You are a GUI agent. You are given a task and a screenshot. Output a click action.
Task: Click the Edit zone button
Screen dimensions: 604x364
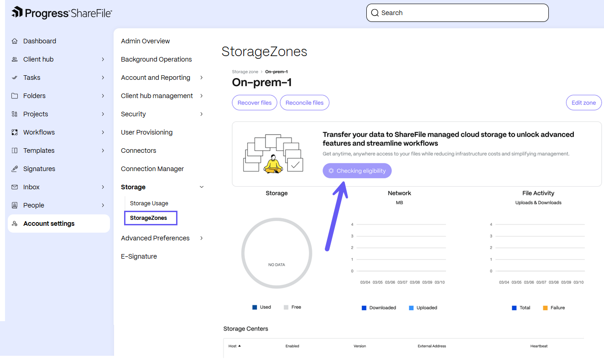583,103
